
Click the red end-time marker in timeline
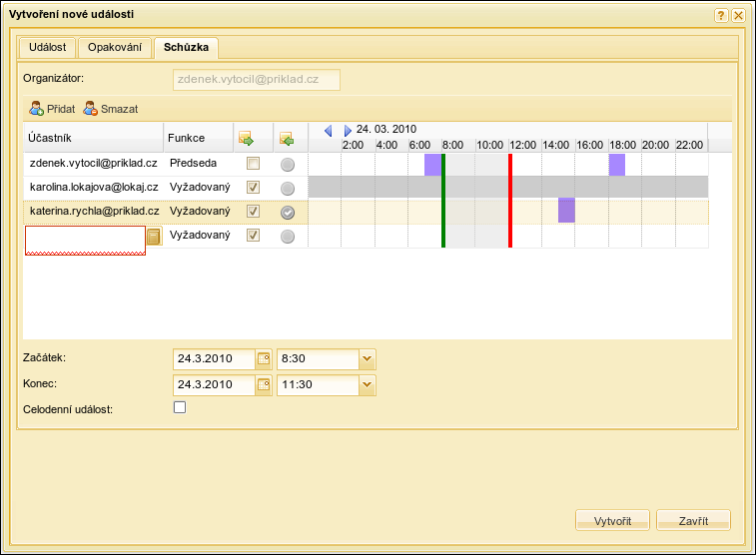[x=509, y=200]
